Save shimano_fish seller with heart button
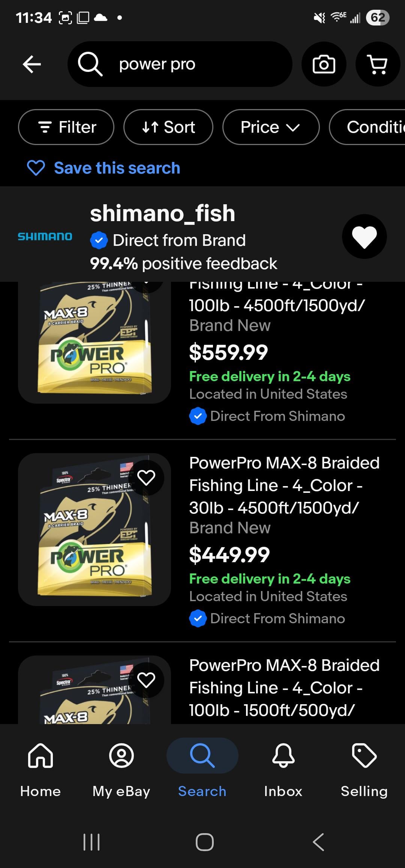This screenshot has width=405, height=868. pyautogui.click(x=364, y=236)
